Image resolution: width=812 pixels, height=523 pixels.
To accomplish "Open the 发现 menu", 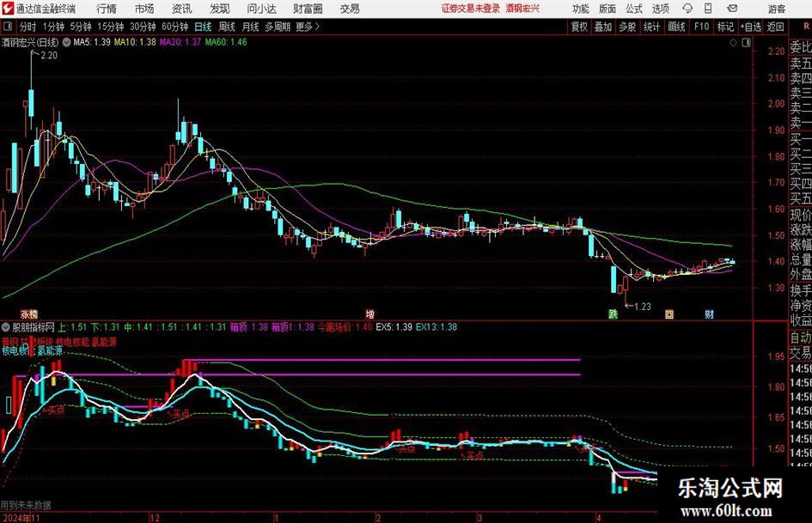I will 220,9.
